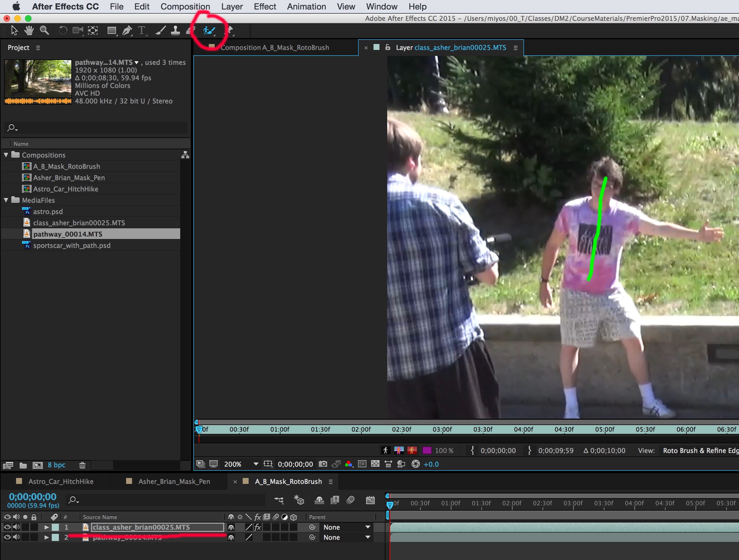Screen dimensions: 739x560
Task: Click the Project panel search field
Action: coord(97,128)
